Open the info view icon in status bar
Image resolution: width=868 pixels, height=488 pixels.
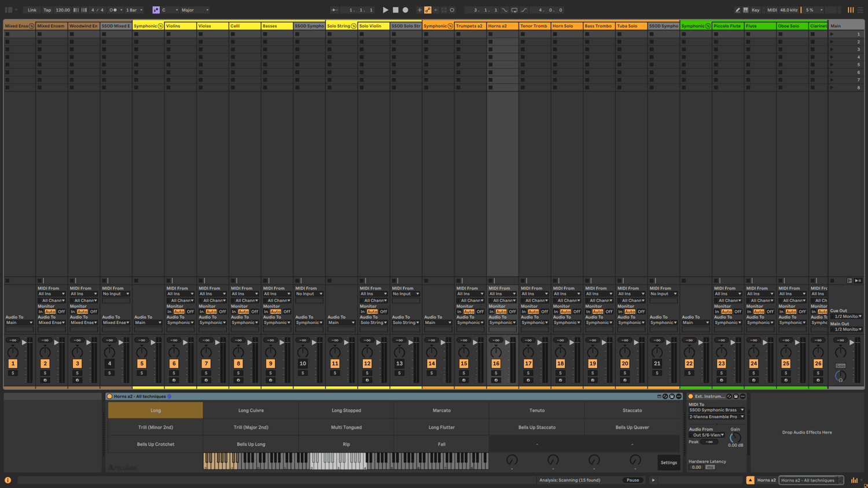pos(8,480)
